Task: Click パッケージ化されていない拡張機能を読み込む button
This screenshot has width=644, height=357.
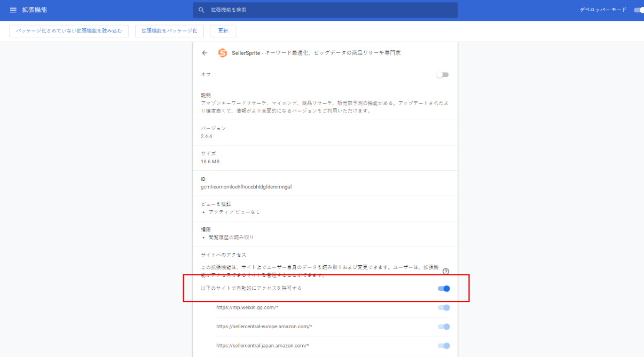Action: click(69, 31)
